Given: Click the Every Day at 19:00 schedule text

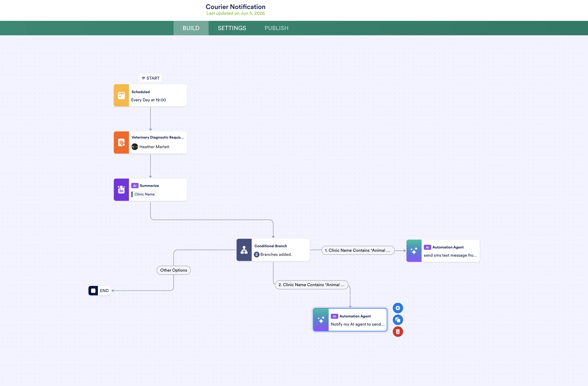Looking at the screenshot, I should (x=148, y=100).
